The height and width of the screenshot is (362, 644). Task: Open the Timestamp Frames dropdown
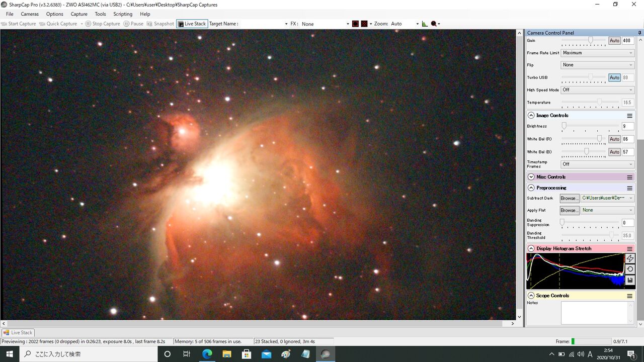coord(597,164)
